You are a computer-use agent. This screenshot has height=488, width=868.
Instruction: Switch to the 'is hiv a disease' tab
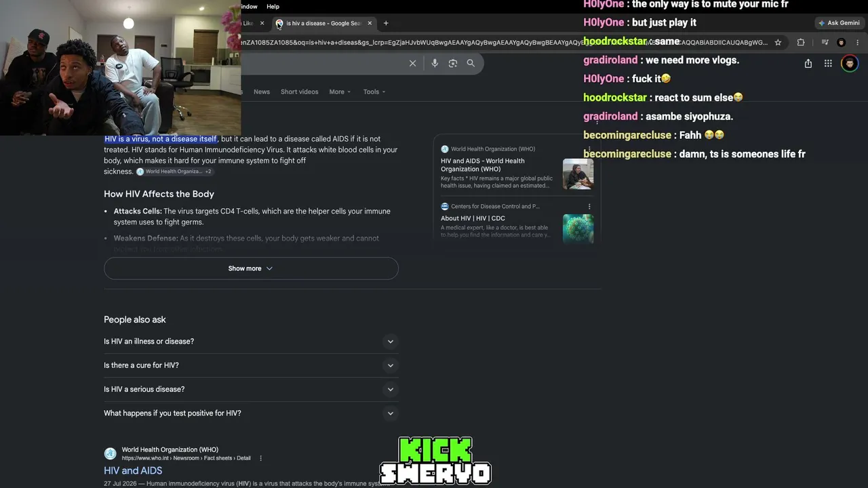[x=323, y=23]
